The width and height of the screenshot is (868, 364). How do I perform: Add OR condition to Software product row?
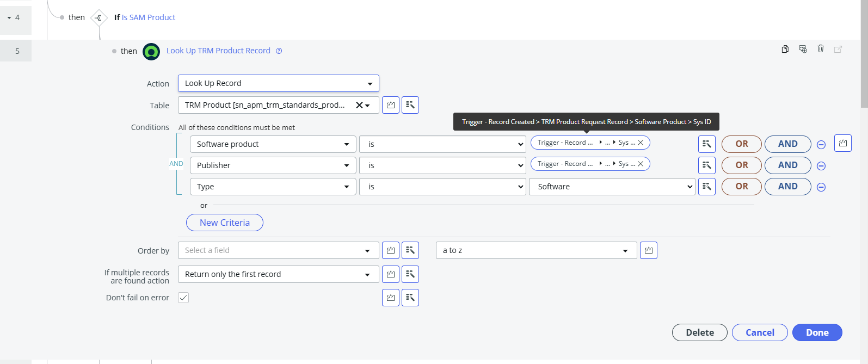tap(742, 144)
